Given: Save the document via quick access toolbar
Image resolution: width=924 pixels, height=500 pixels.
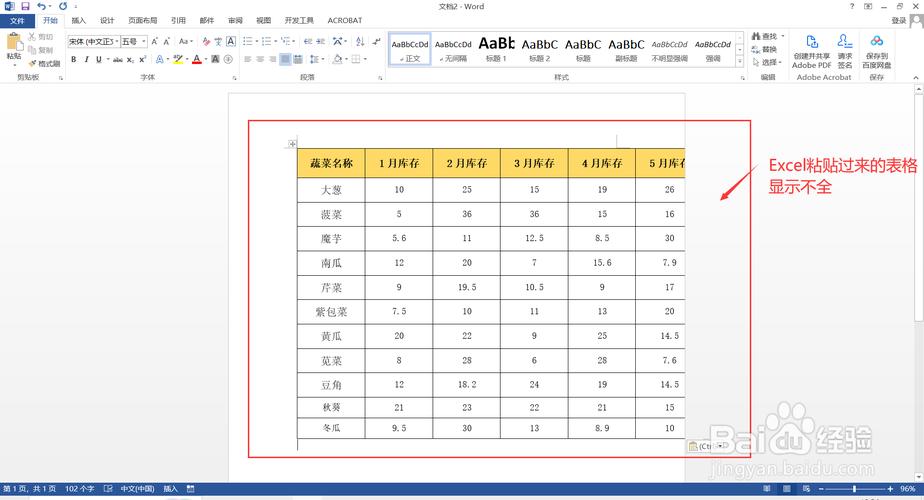Looking at the screenshot, I should tap(25, 6).
